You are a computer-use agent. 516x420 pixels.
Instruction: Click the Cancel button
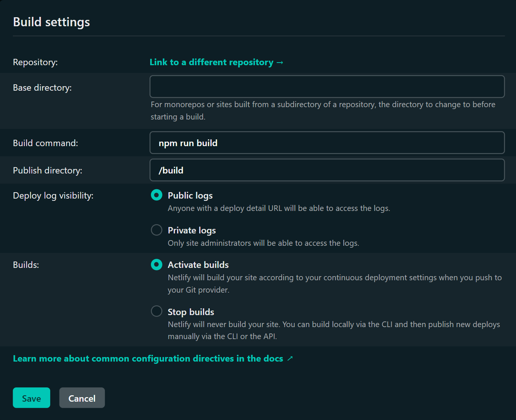pyautogui.click(x=82, y=398)
